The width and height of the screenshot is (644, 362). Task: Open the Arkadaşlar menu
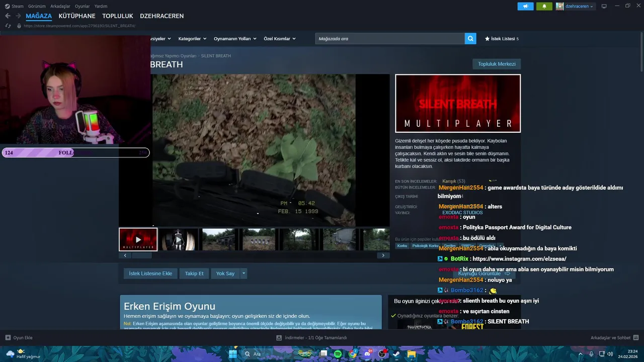pos(60,6)
